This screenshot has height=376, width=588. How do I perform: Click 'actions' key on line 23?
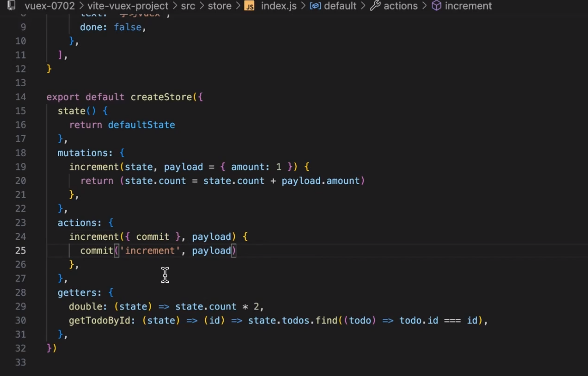click(x=77, y=222)
